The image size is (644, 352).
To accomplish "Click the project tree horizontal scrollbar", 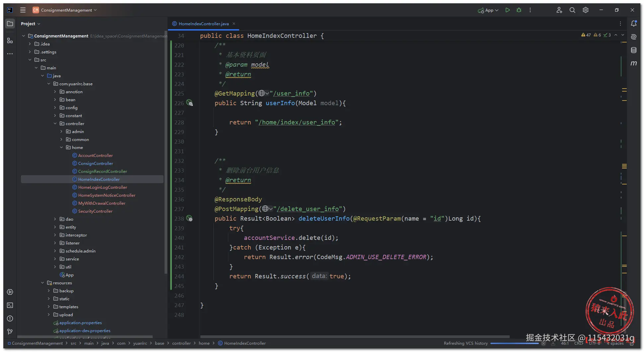I will [x=85, y=336].
